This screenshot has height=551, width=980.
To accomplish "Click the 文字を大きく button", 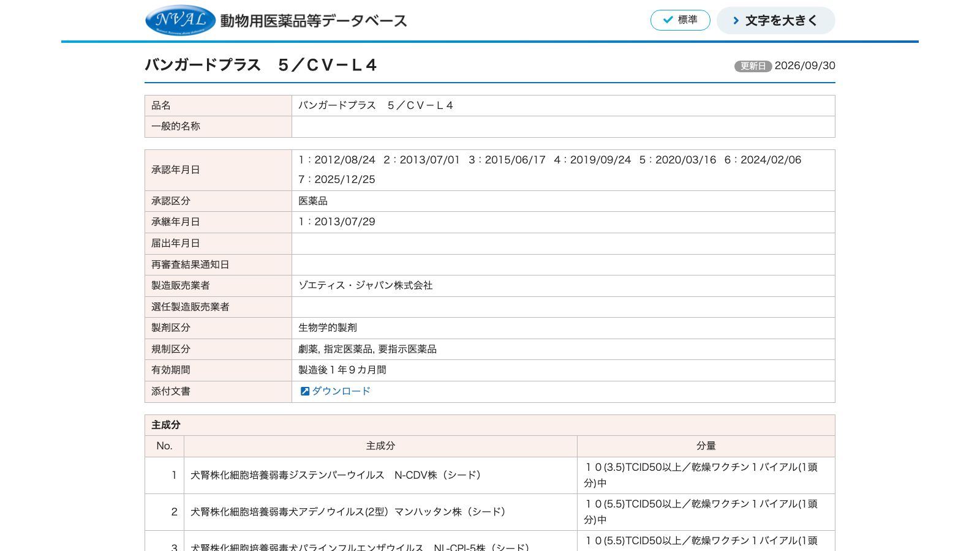I will pos(775,21).
